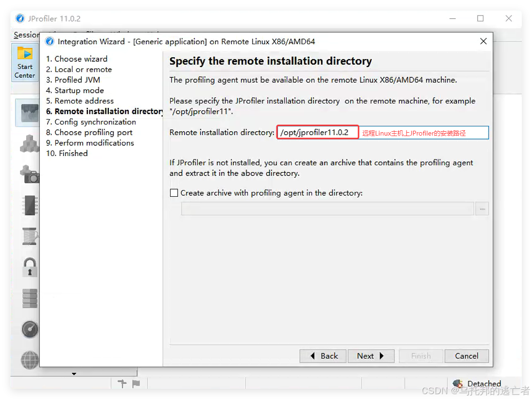Image resolution: width=532 pixels, height=399 pixels.
Task: Open the CPU views chip icon
Action: click(x=30, y=205)
